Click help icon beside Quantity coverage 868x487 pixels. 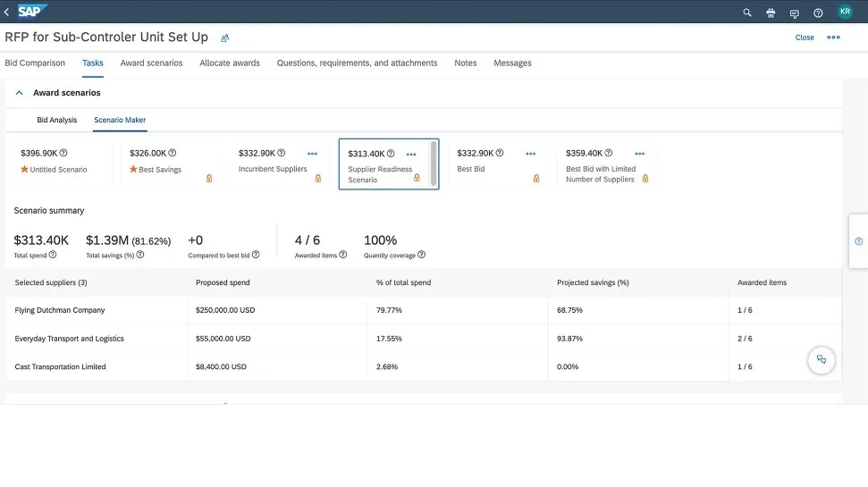tap(422, 255)
